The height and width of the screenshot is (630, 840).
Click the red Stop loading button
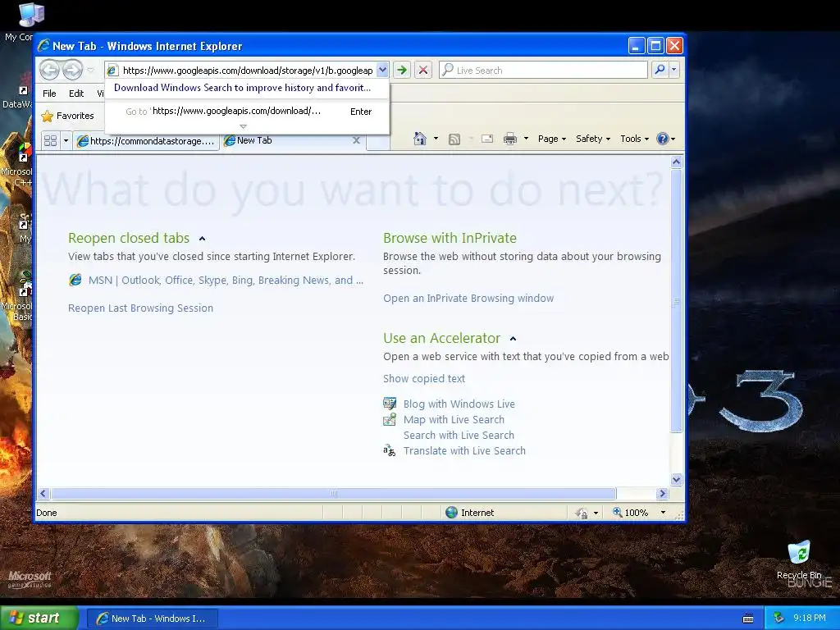[x=423, y=71]
